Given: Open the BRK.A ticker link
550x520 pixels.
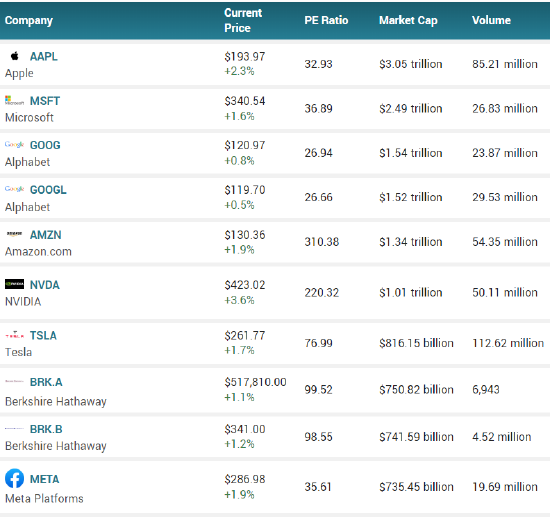Looking at the screenshot, I should pyautogui.click(x=46, y=382).
